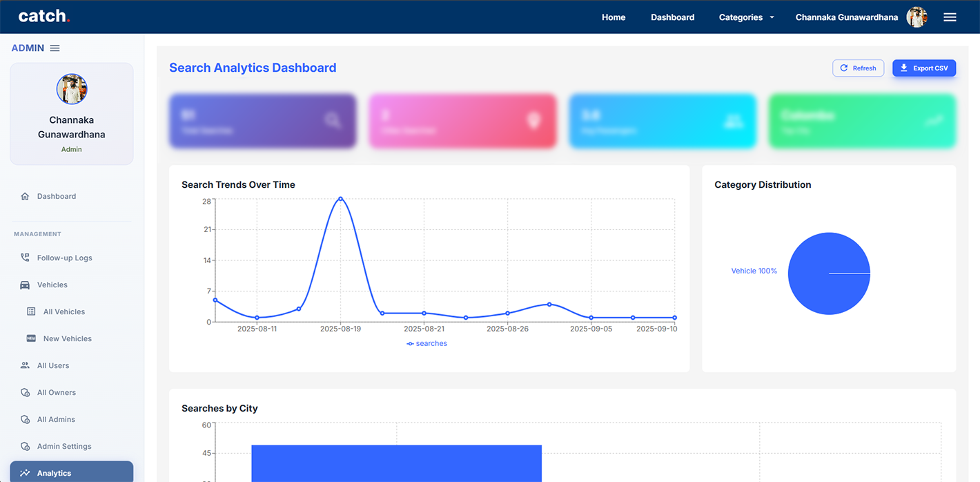
Task: Click the Vehicles car icon in sidebar
Action: [x=25, y=285]
